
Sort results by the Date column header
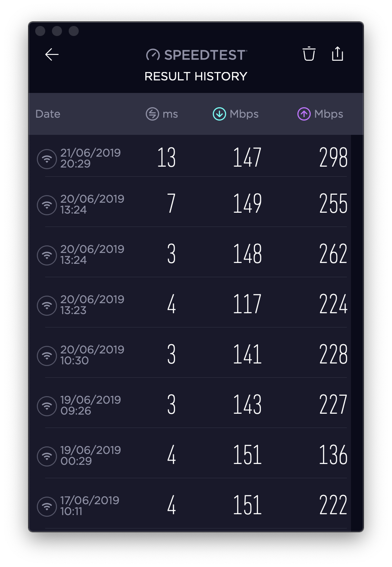pyautogui.click(x=48, y=114)
